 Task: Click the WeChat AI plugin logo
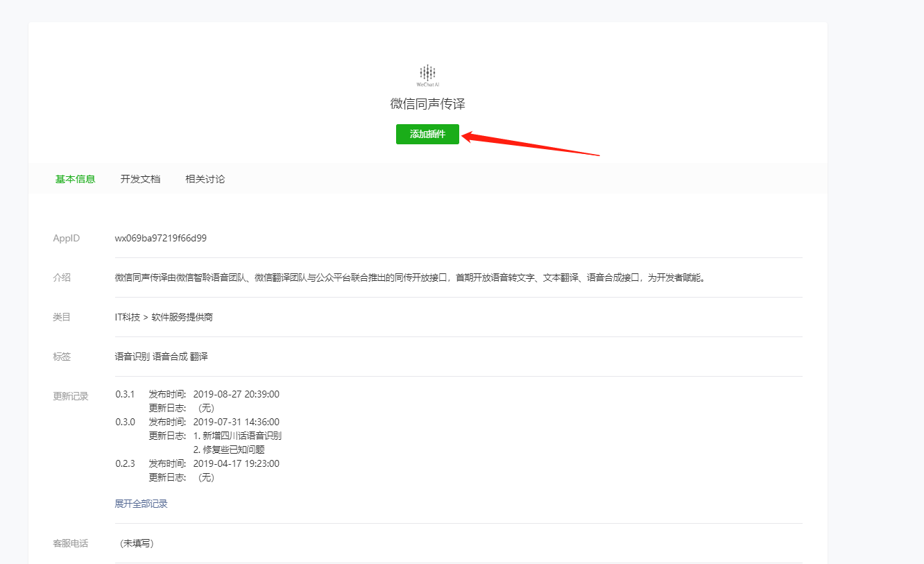428,74
